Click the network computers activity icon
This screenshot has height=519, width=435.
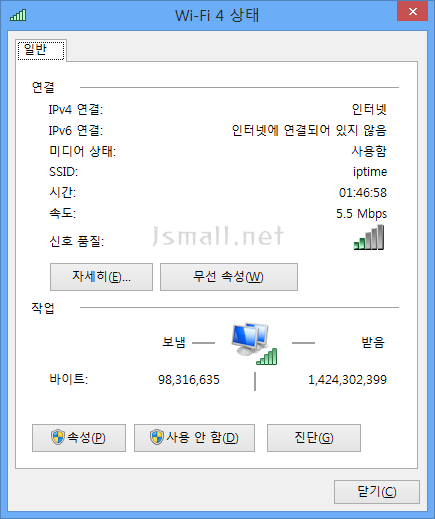254,343
